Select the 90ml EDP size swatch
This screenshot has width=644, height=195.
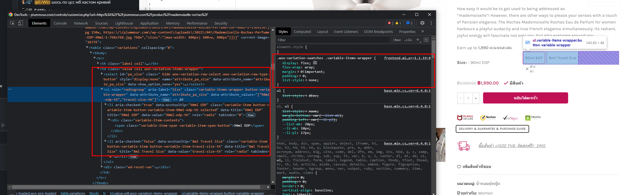(534, 58)
